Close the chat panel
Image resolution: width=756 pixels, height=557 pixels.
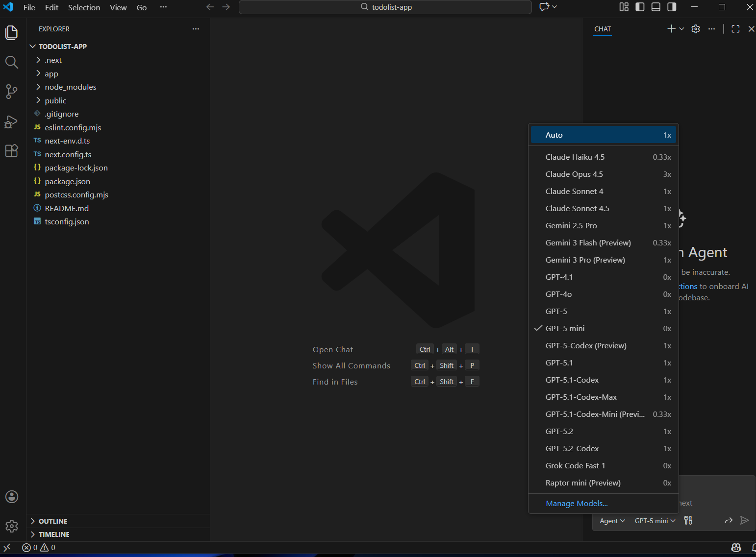[x=751, y=29]
